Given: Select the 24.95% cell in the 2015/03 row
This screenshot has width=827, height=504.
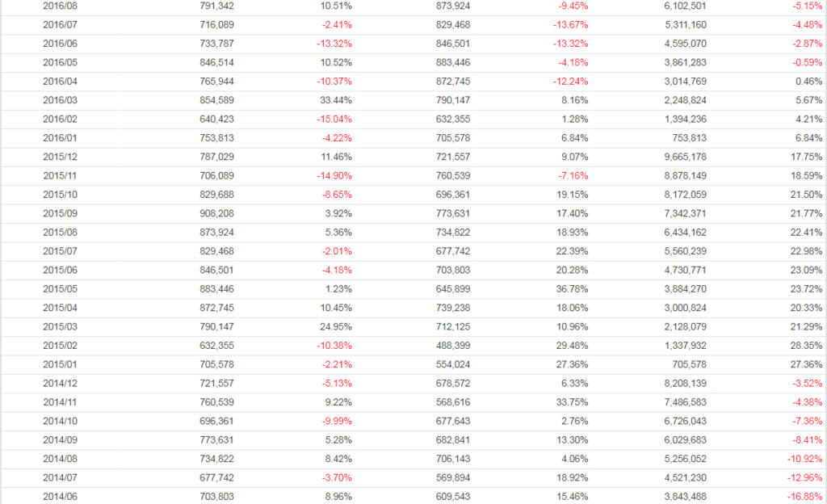Looking at the screenshot, I should tap(337, 326).
